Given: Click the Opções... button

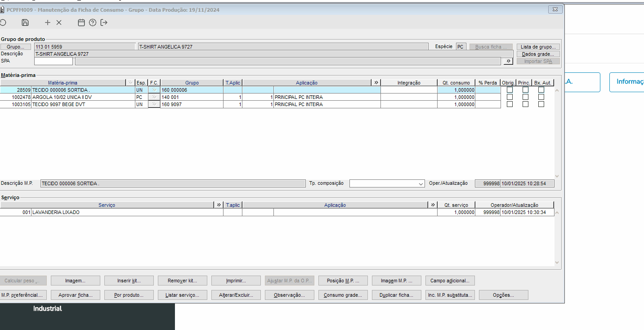Looking at the screenshot, I should (504, 295).
